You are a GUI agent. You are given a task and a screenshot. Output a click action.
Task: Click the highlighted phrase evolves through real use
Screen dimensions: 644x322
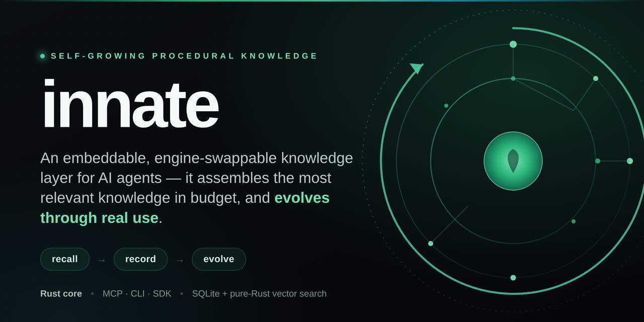click(x=185, y=208)
